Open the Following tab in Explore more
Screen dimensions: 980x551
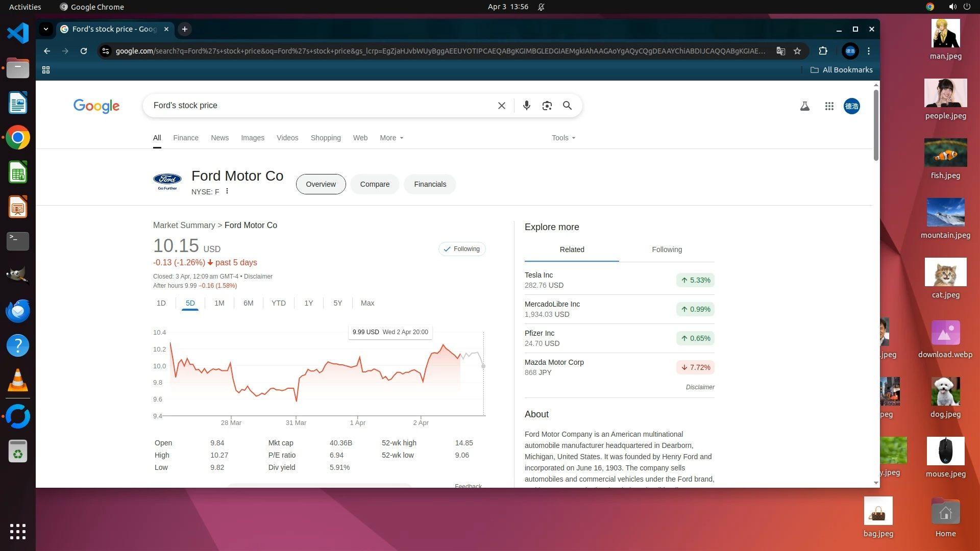pyautogui.click(x=666, y=249)
